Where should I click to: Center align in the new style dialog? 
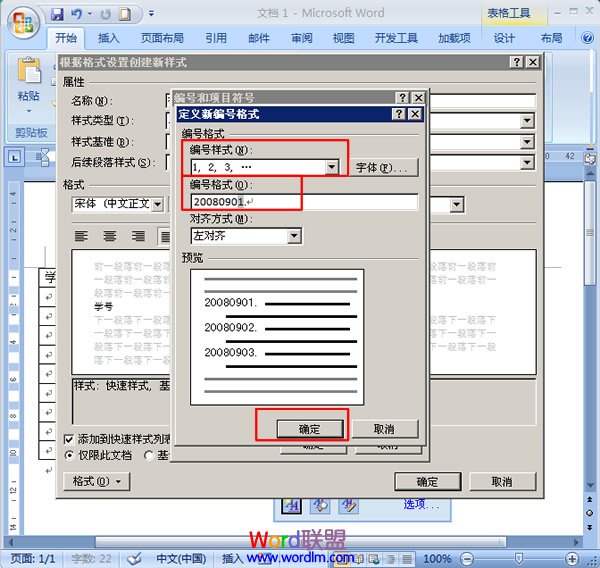[110, 236]
